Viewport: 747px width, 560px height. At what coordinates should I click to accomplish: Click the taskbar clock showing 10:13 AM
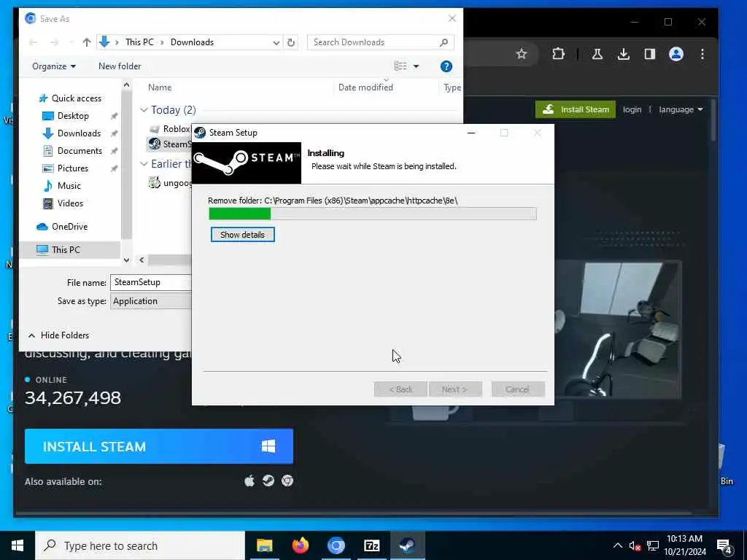[x=684, y=545]
